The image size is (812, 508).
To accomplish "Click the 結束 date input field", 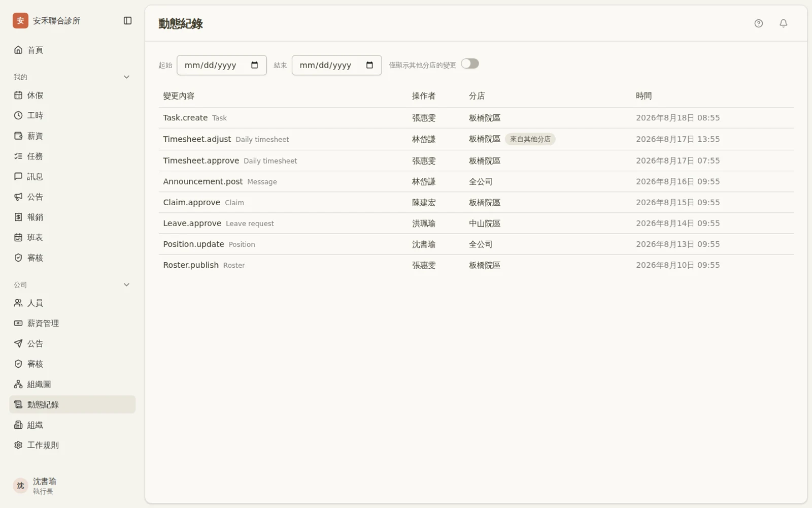I will pyautogui.click(x=337, y=65).
